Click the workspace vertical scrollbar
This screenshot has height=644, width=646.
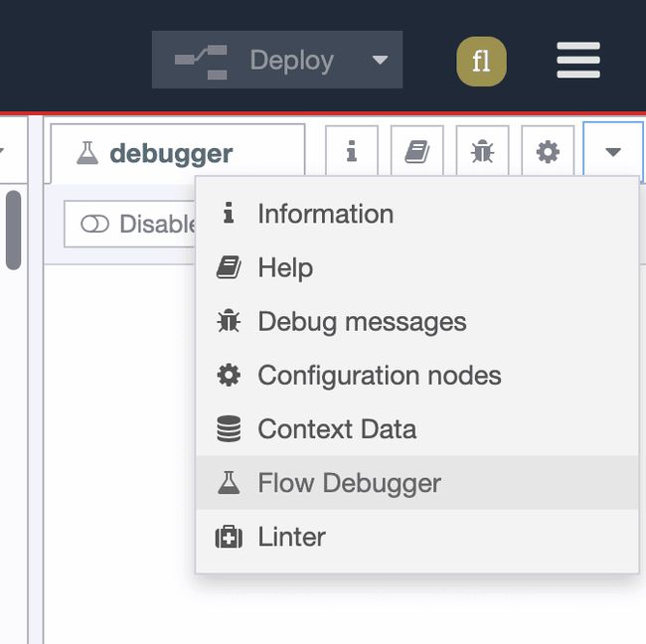(x=13, y=230)
